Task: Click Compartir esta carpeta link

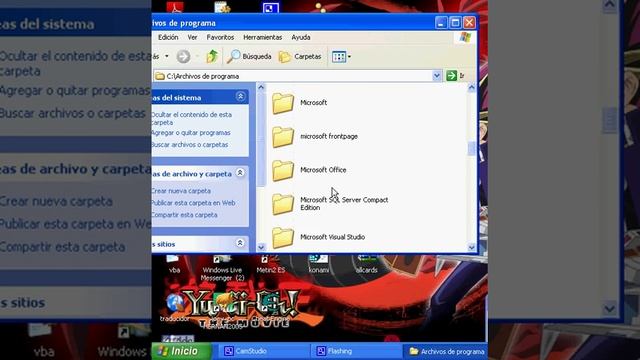Action: [x=184, y=215]
